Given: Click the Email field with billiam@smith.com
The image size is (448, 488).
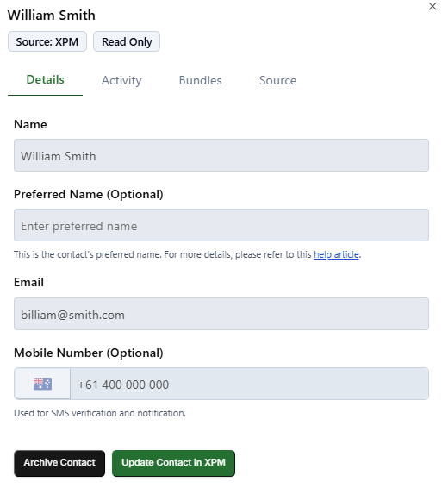Looking at the screenshot, I should 221,314.
